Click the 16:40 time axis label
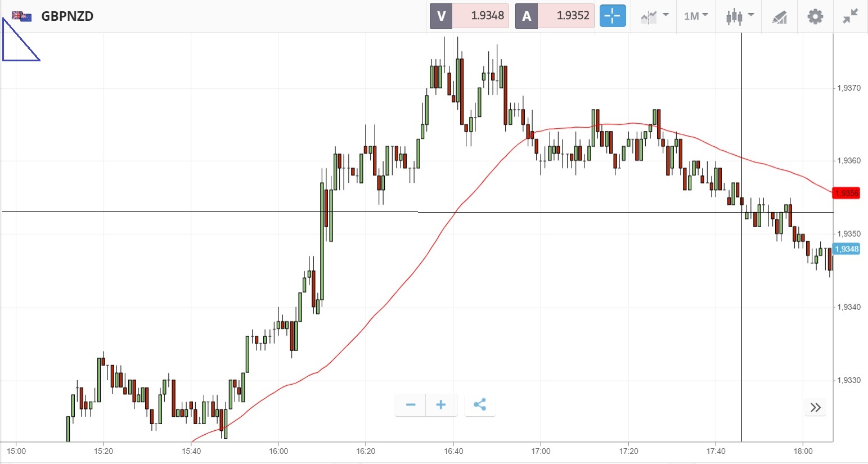Viewport: 868px width, 464px height. (x=453, y=451)
